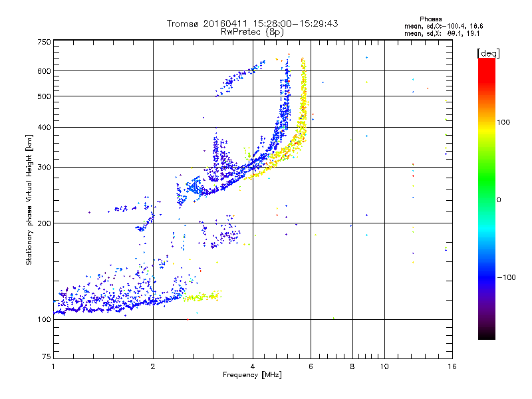
Task: Click the "Stationary phase Virtual Height [km]" axis title
Action: click(x=29, y=200)
